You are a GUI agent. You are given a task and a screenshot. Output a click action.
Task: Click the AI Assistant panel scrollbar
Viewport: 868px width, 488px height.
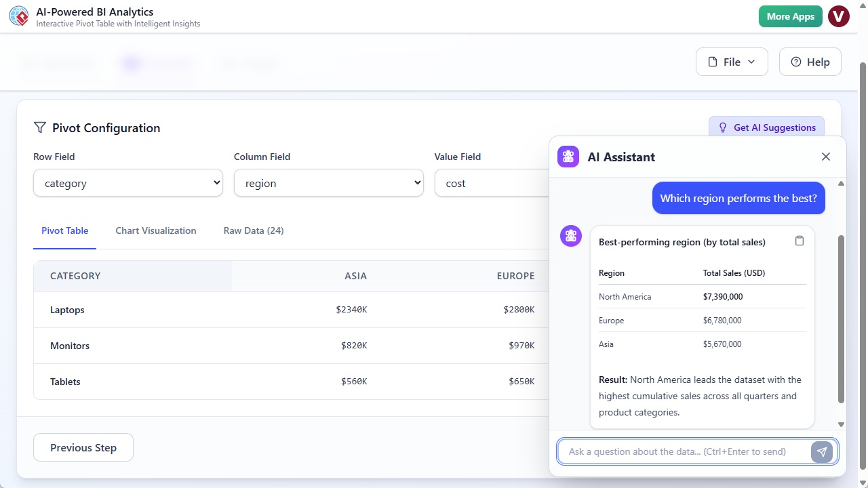841,305
